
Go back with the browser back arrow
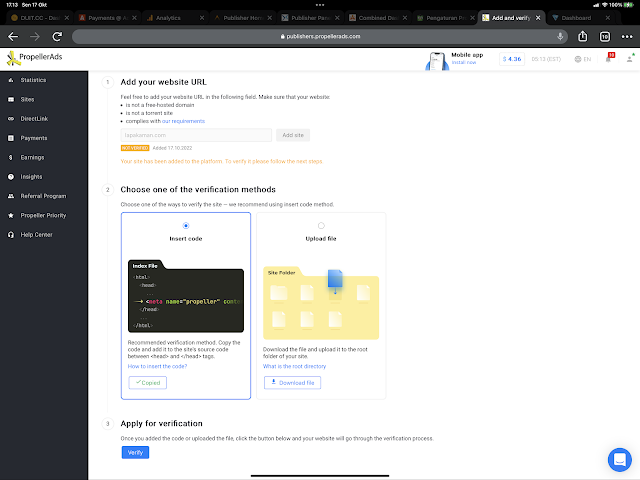coord(13,37)
